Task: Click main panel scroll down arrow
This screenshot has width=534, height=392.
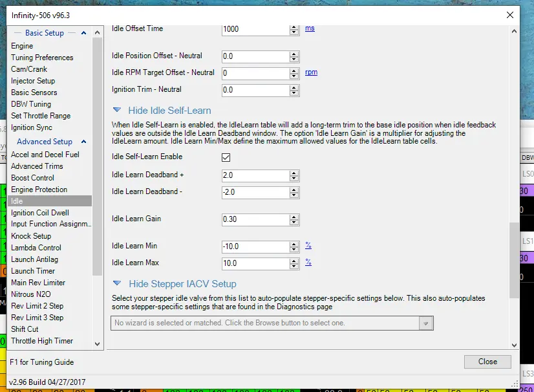Action: coord(514,345)
